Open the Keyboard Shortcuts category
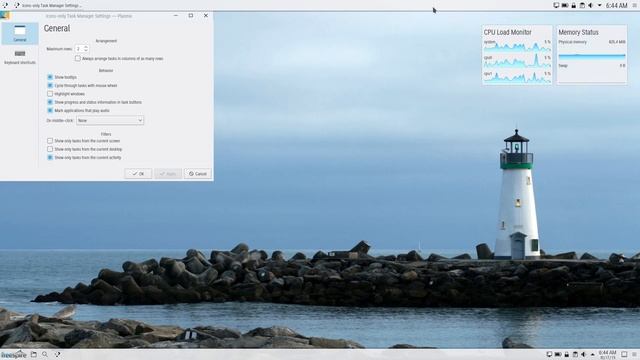The height and width of the screenshot is (360, 640). pyautogui.click(x=20, y=57)
